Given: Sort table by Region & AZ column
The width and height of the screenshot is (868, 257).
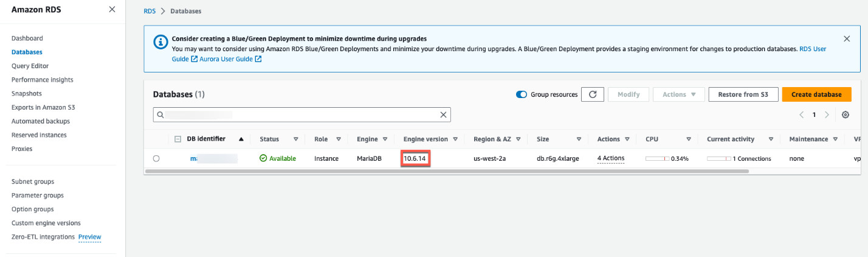Looking at the screenshot, I should 518,139.
